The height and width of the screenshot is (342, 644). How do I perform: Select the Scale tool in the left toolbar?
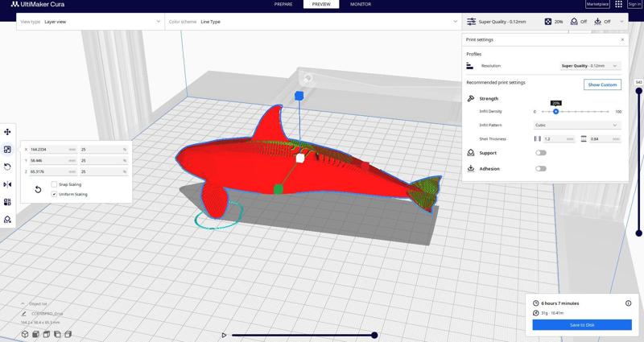point(7,150)
